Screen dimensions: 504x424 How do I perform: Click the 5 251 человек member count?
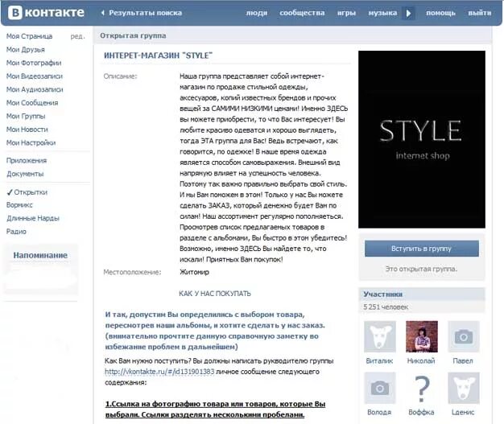click(386, 307)
